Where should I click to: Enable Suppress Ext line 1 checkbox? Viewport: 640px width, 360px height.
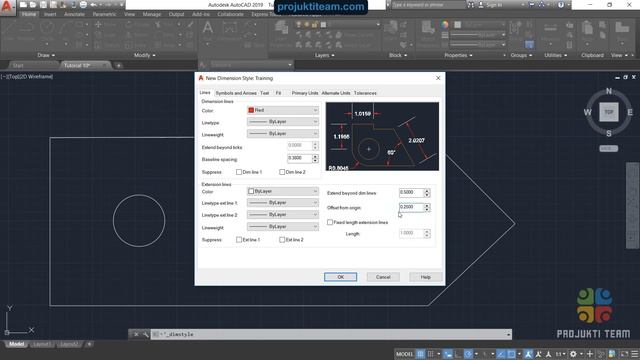click(239, 240)
